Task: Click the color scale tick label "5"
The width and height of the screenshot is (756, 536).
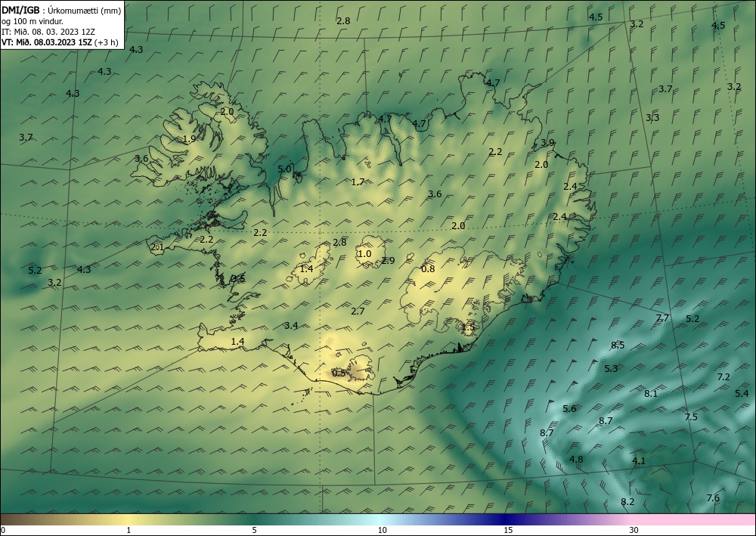Action: [254, 531]
